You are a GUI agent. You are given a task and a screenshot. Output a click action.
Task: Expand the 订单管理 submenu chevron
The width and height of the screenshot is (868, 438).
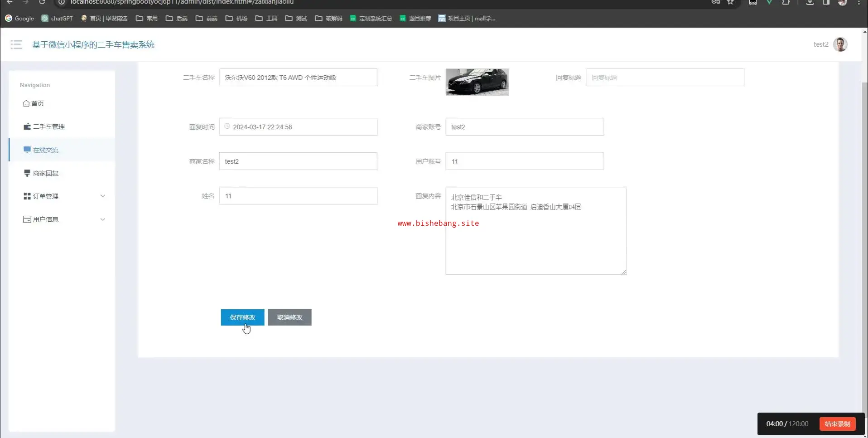pos(103,196)
